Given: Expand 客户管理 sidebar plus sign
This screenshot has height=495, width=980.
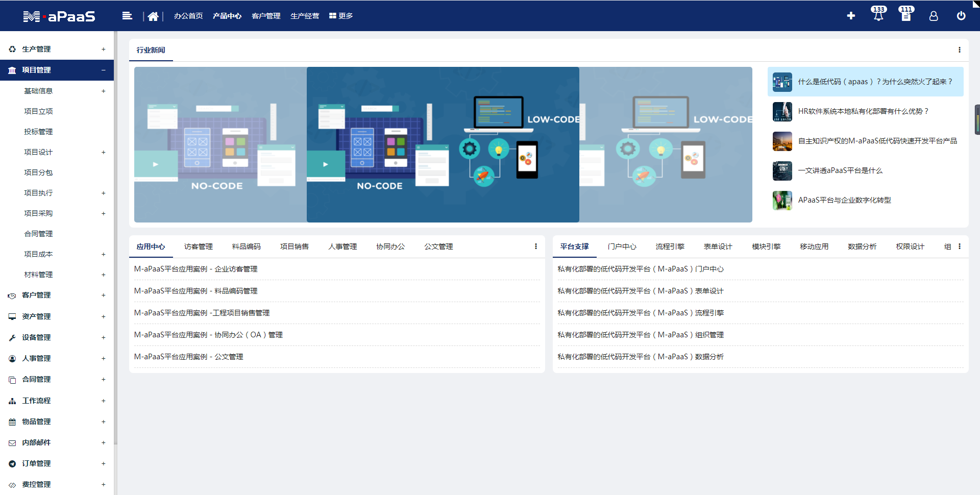Looking at the screenshot, I should coord(103,295).
